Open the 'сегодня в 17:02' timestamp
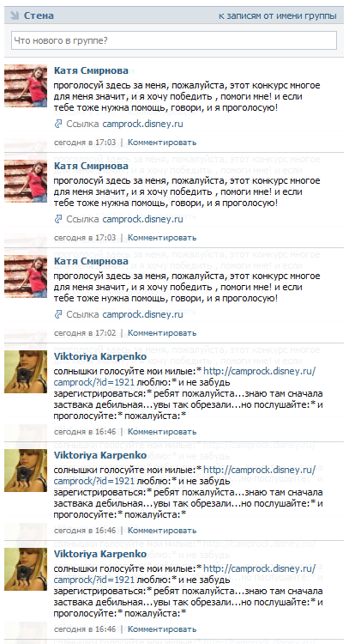This screenshot has width=349, height=644. click(85, 333)
